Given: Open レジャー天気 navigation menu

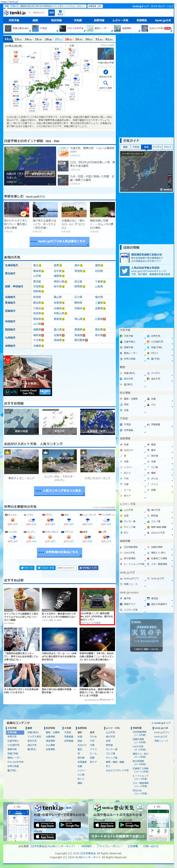Looking at the screenshot, I should tap(120, 20).
